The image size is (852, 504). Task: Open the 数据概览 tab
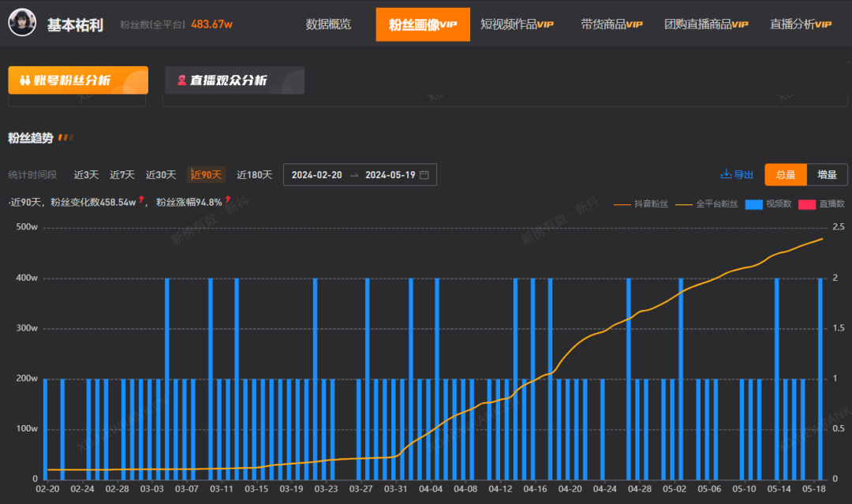point(328,24)
